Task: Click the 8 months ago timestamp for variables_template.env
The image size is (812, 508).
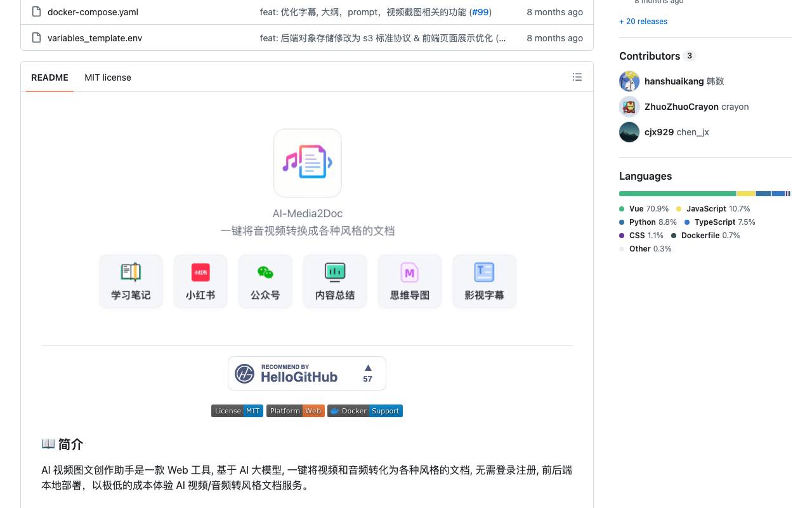Action: pyautogui.click(x=554, y=38)
